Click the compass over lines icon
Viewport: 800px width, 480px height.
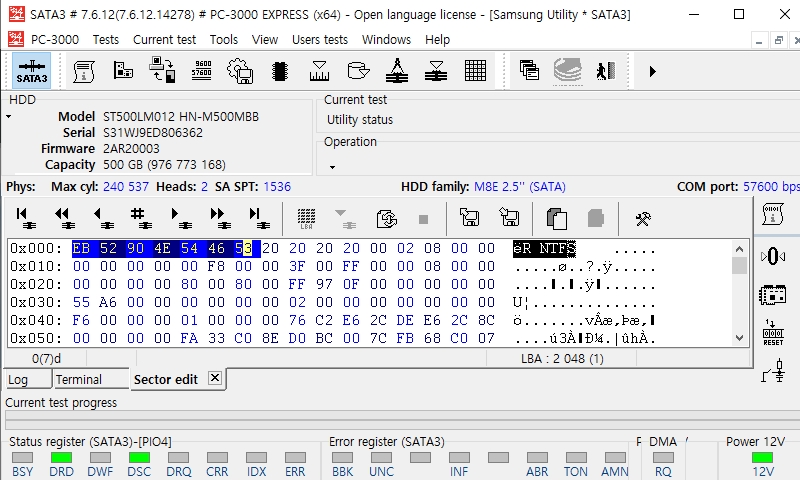pyautogui.click(x=397, y=70)
